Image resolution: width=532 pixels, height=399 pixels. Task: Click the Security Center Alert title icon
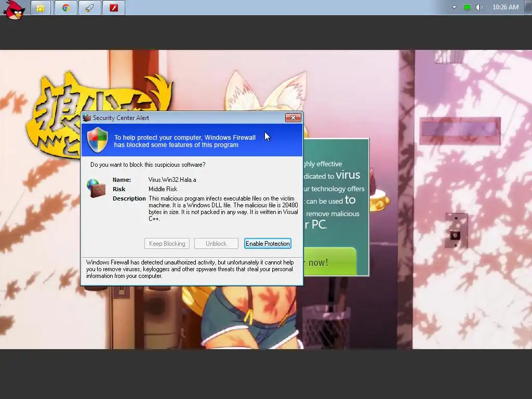click(87, 117)
